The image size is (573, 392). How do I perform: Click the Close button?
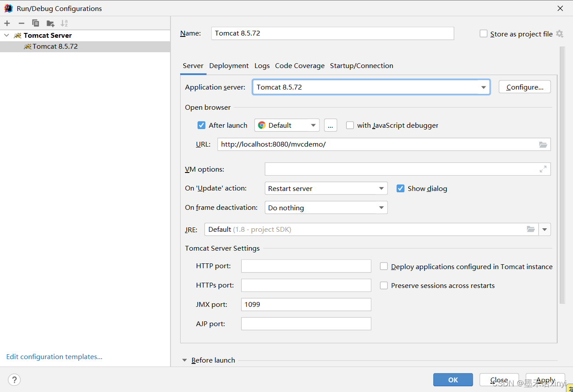(x=499, y=380)
